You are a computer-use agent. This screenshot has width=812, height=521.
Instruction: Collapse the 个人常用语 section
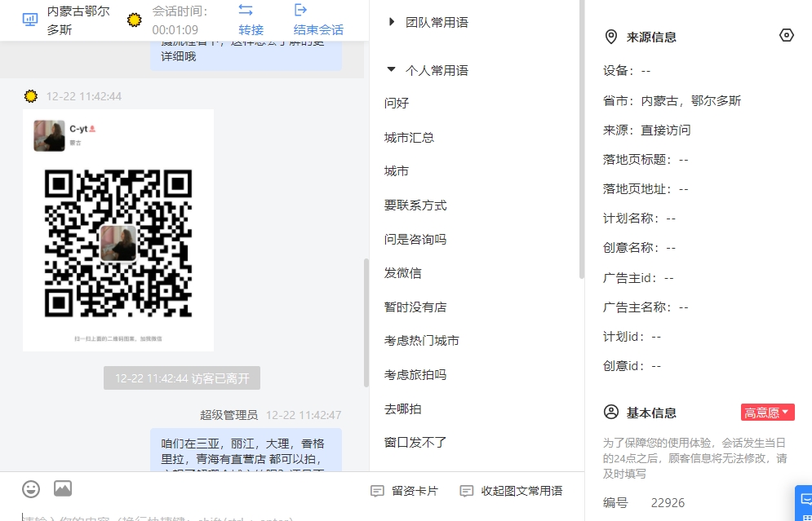point(392,69)
